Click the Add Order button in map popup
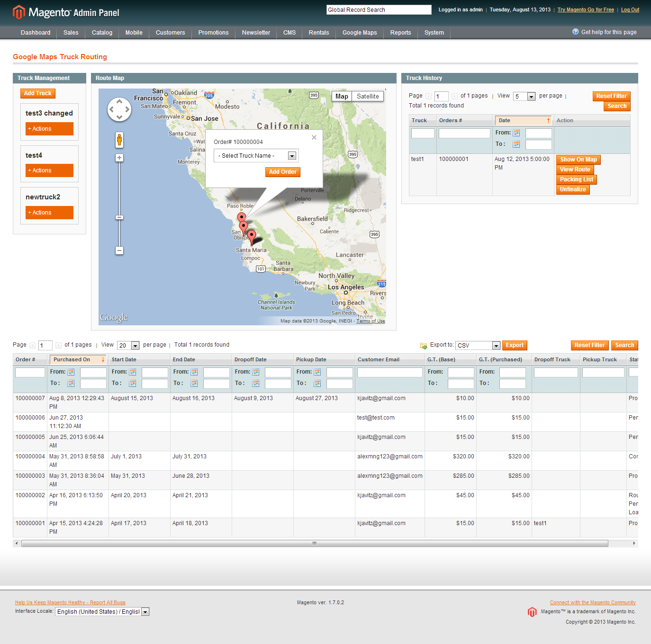Screen dimensions: 651x644 283,172
